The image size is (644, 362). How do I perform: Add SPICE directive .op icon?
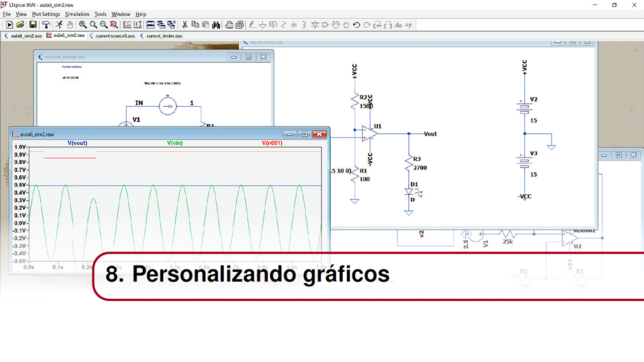408,25
